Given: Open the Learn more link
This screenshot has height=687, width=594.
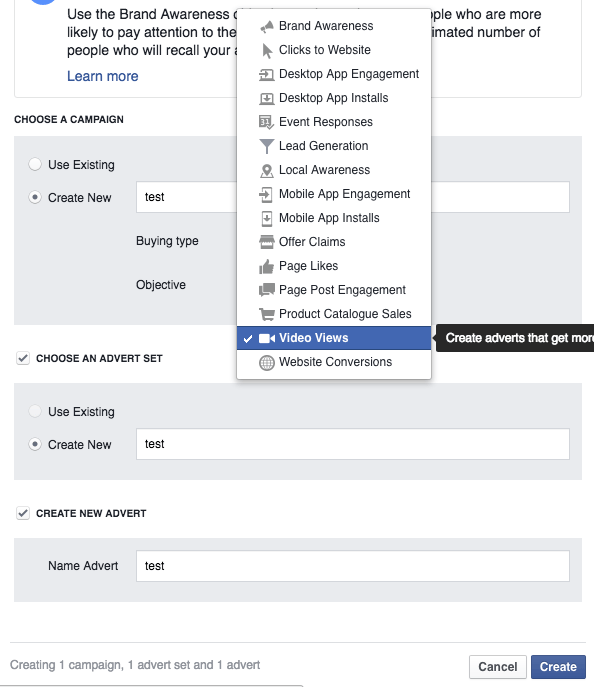Looking at the screenshot, I should point(103,76).
